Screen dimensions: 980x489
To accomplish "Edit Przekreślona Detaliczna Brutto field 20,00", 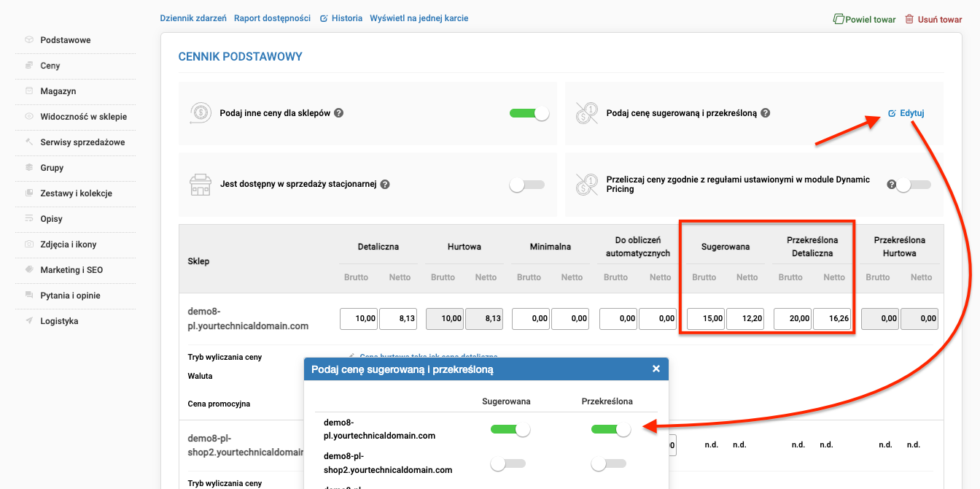I will coord(793,319).
